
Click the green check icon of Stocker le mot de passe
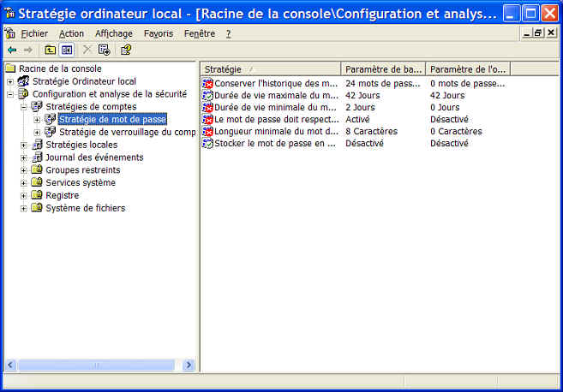click(x=207, y=144)
